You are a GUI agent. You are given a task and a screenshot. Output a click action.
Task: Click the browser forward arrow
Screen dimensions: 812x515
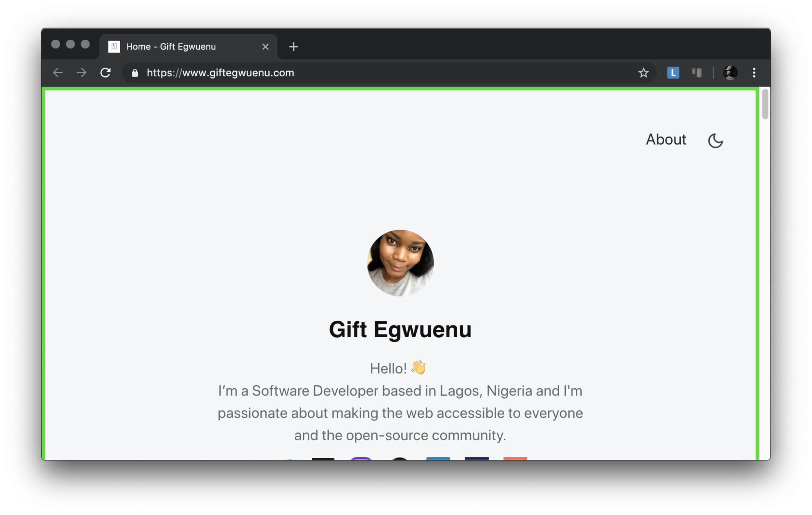tap(81, 72)
